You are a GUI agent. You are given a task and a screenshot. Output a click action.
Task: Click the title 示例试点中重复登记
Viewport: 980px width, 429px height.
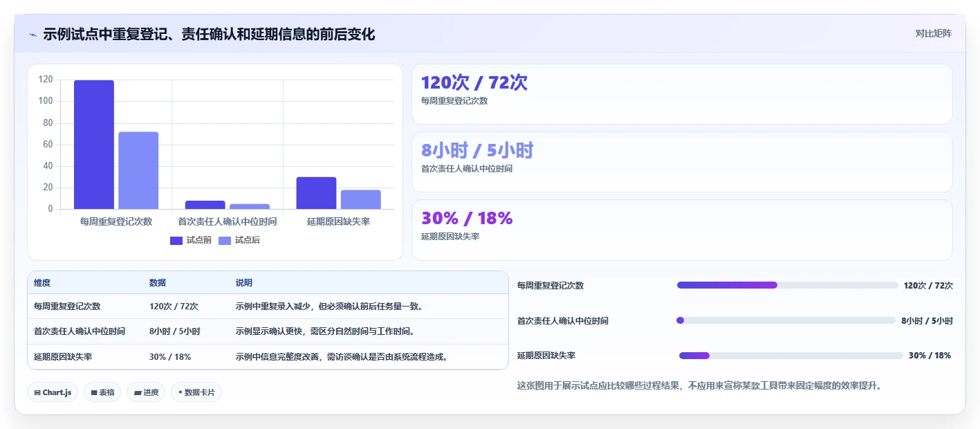[x=209, y=35]
